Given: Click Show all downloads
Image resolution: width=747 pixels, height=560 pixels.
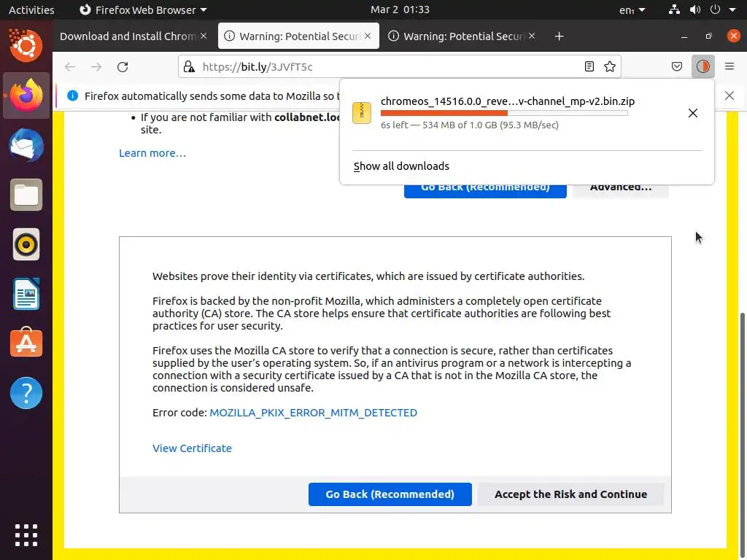Looking at the screenshot, I should pos(401,166).
